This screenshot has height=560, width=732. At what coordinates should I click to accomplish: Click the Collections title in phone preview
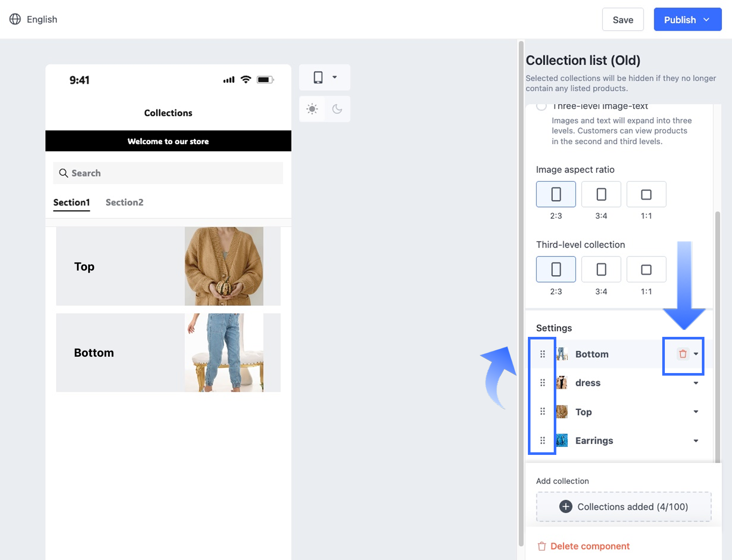[168, 113]
